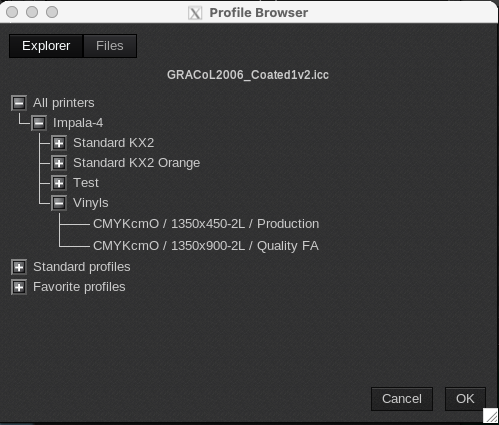499x425 pixels.
Task: Collapse the Impala-4 printer node
Action: (39, 123)
